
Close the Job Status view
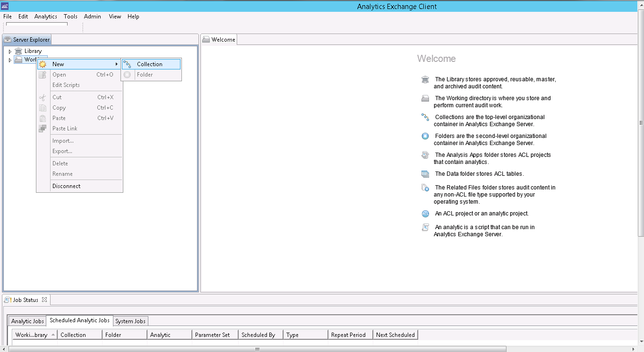[x=44, y=300]
